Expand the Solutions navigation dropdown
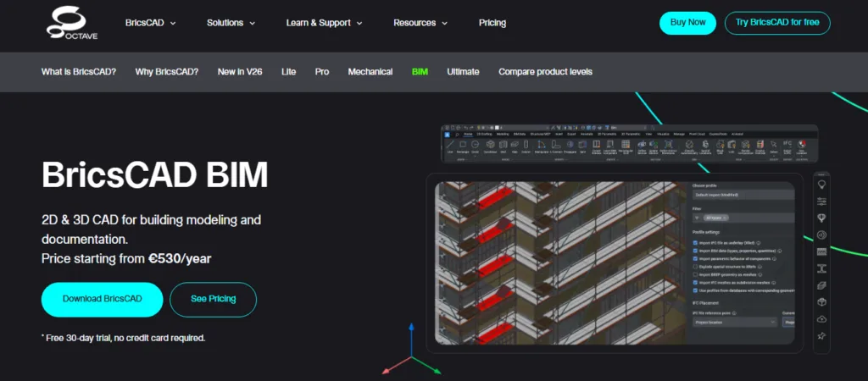 tap(231, 23)
